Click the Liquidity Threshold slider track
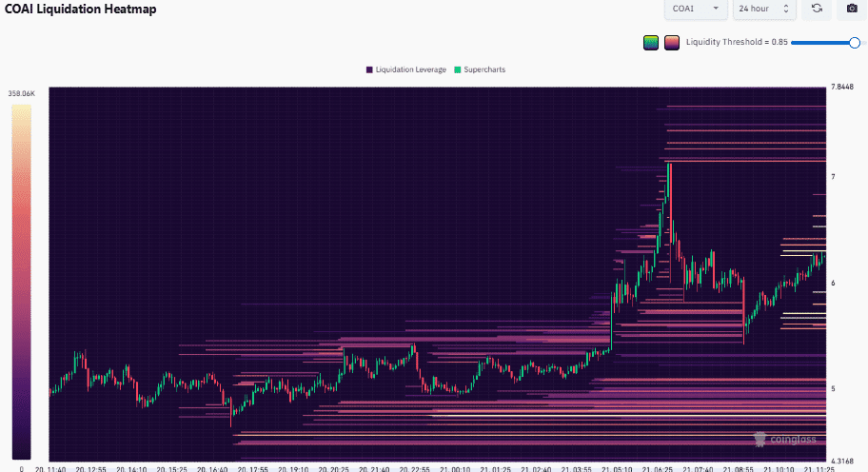The image size is (868, 472). click(823, 43)
